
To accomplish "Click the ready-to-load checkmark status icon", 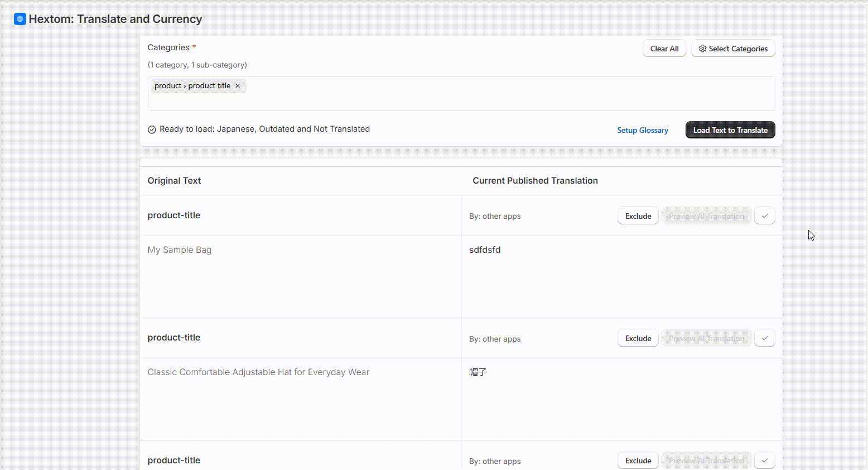I will pyautogui.click(x=152, y=130).
